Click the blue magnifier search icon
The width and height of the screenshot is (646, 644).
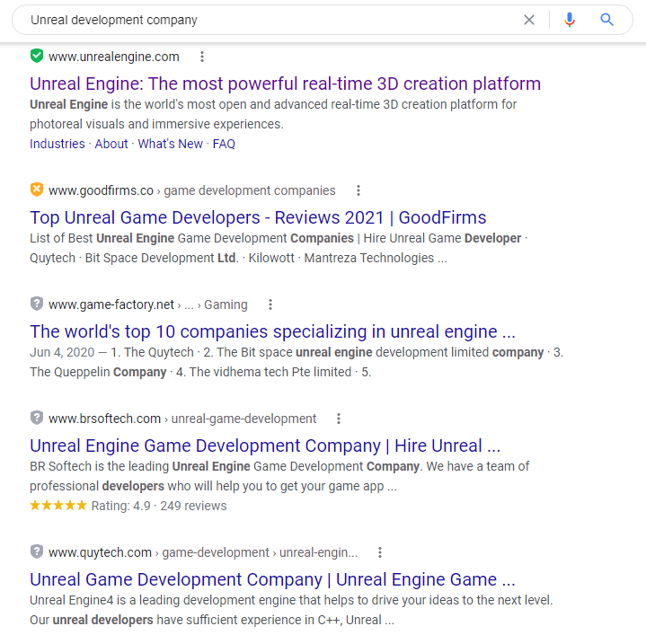point(606,20)
